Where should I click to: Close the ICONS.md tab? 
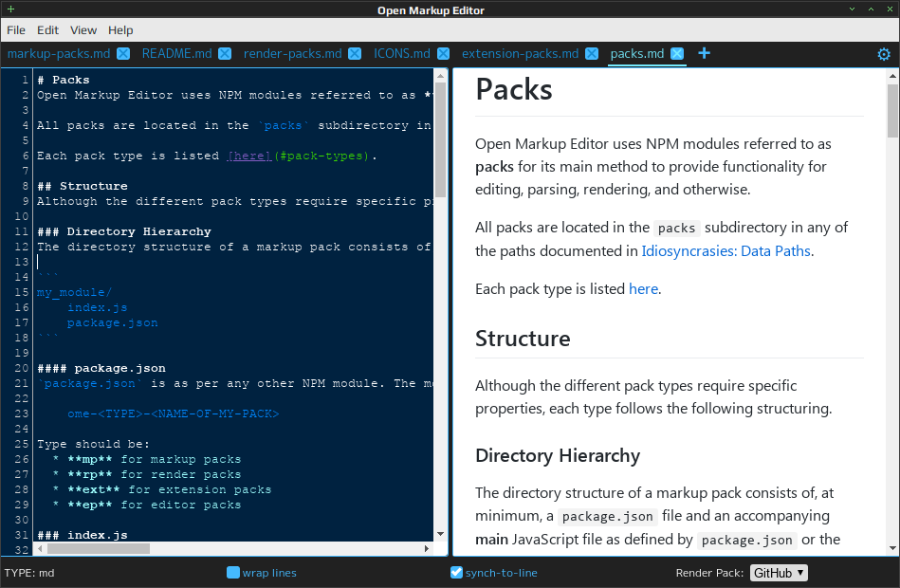444,53
